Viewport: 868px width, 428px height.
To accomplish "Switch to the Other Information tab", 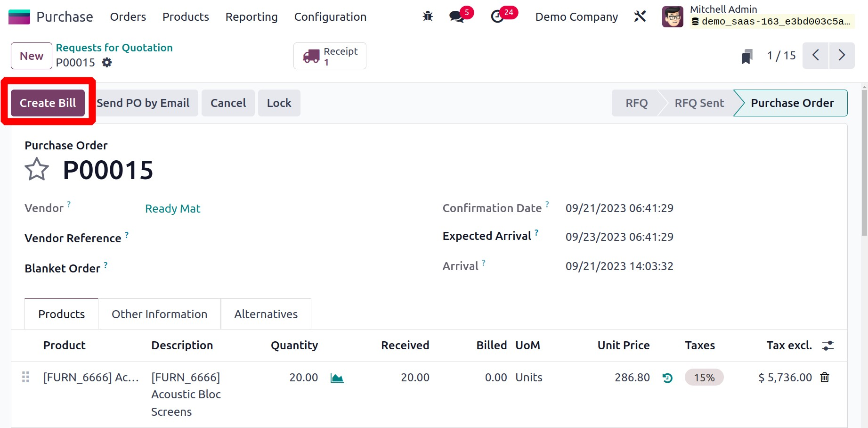I will pyautogui.click(x=159, y=314).
